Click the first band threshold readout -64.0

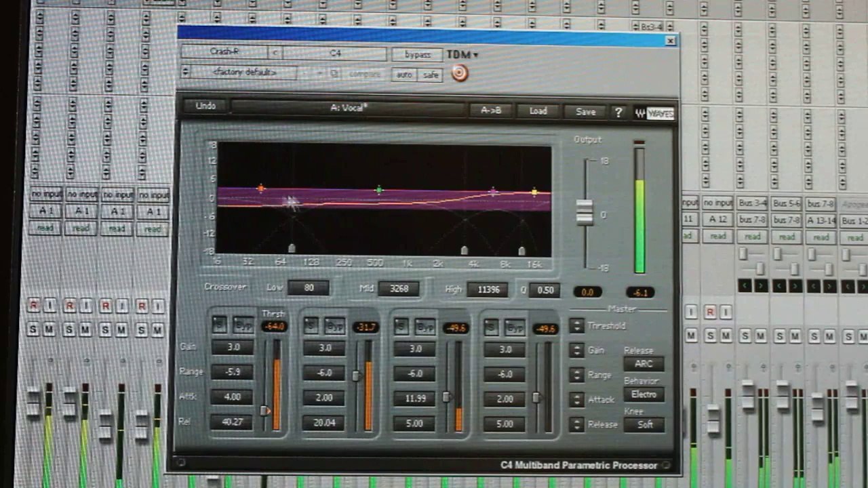pos(274,326)
